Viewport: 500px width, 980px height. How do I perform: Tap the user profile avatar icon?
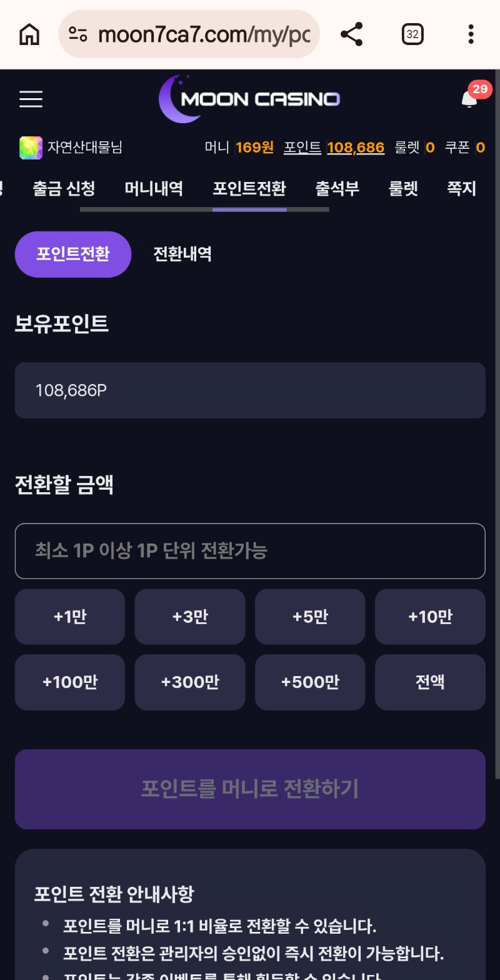[x=31, y=148]
